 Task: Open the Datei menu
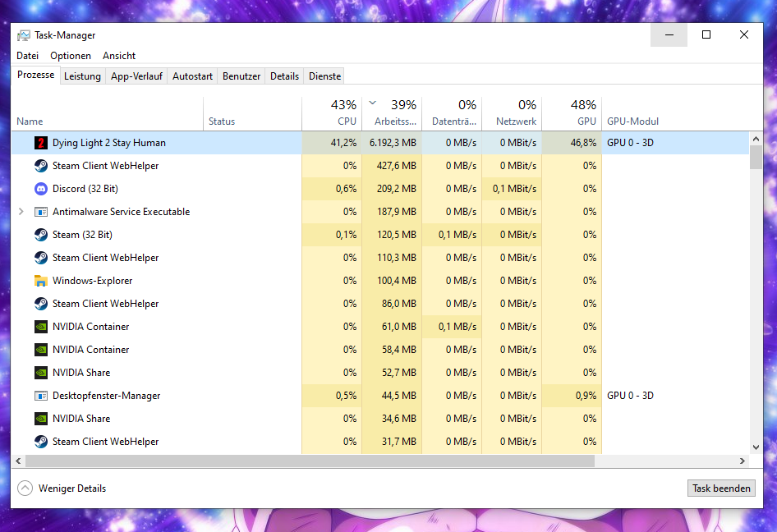[27, 56]
